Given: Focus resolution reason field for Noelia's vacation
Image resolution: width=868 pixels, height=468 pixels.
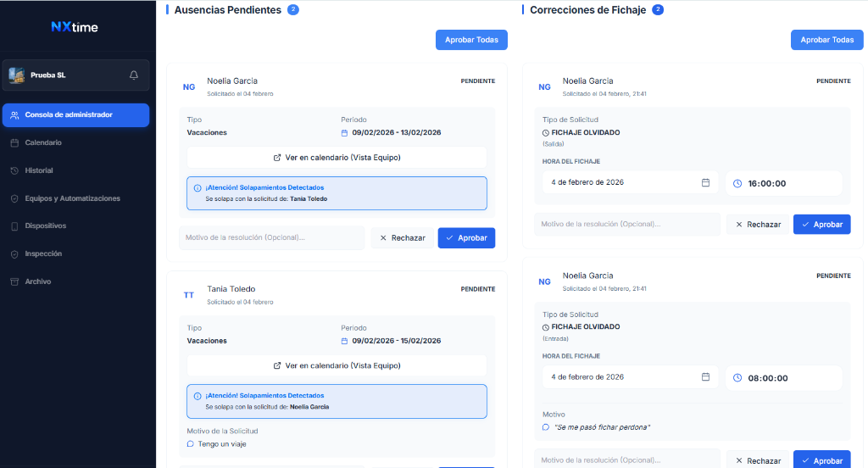Looking at the screenshot, I should (272, 237).
